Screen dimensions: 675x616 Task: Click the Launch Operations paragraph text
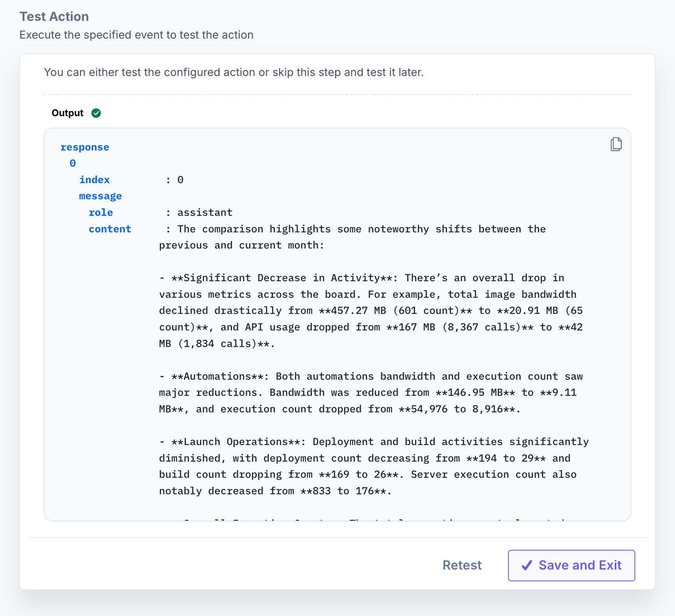tap(374, 466)
